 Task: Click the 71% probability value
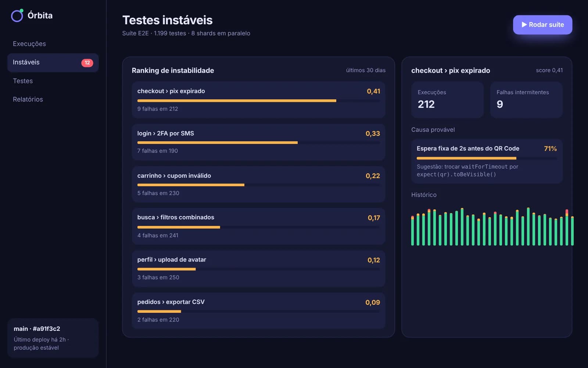point(551,149)
